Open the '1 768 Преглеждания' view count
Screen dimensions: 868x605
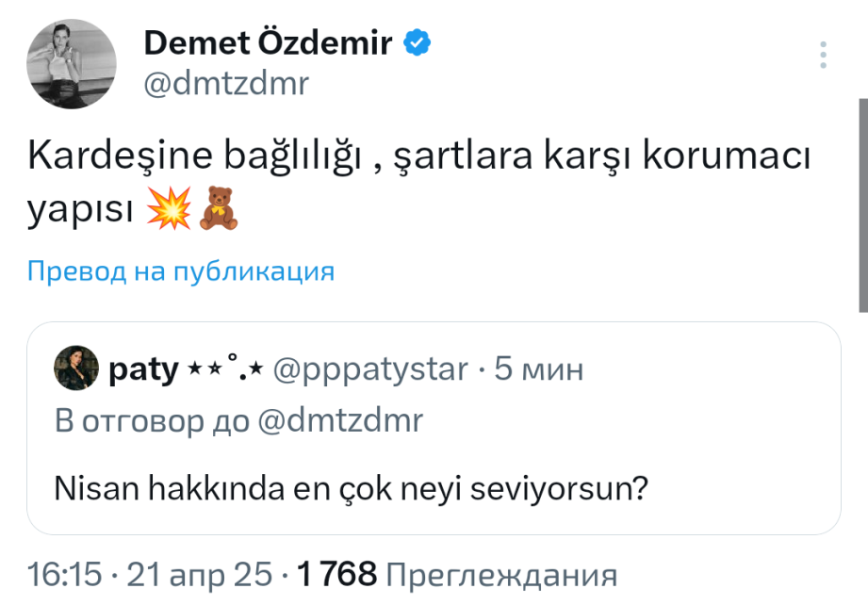click(x=456, y=574)
